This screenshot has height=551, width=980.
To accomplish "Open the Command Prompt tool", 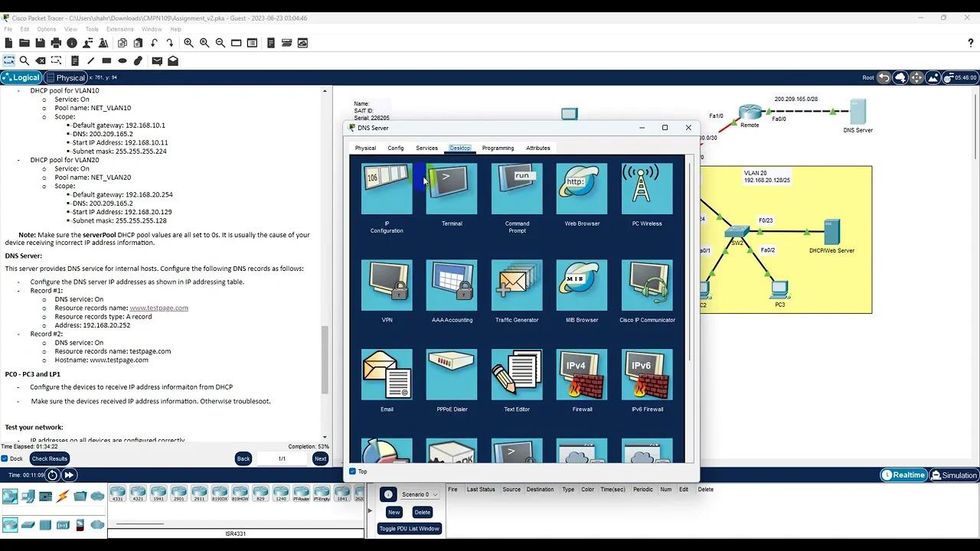I will click(517, 188).
